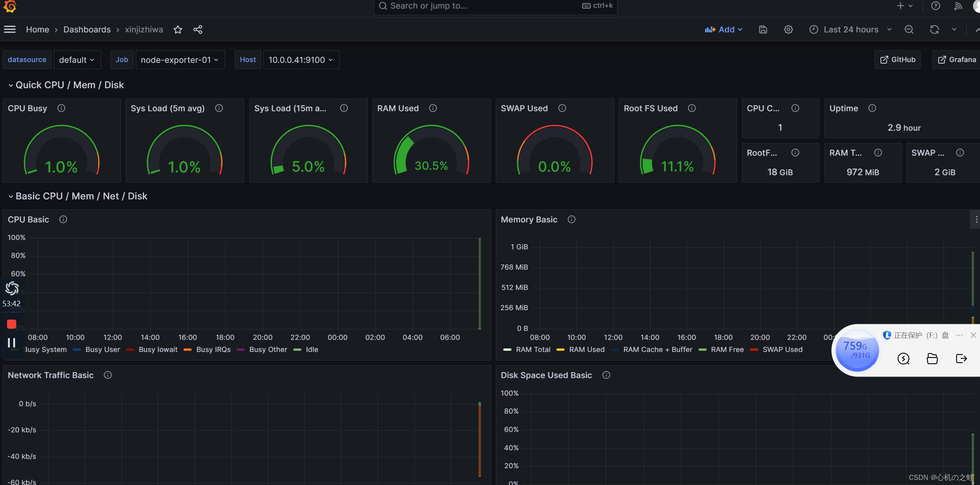The image size is (980, 485).
Task: Save the dashboard with disk icon
Action: click(x=763, y=30)
